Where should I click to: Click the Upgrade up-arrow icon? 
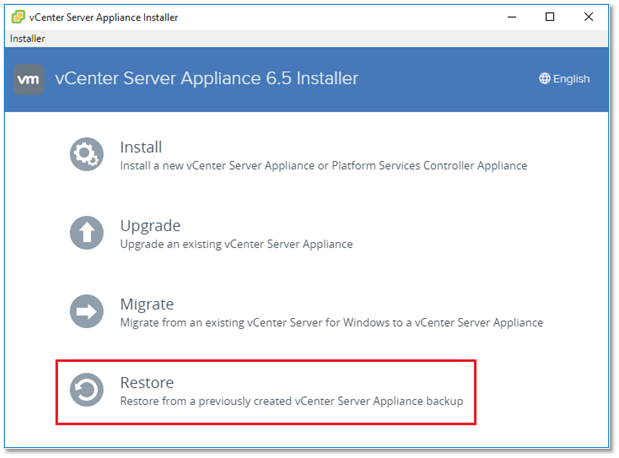[x=87, y=233]
